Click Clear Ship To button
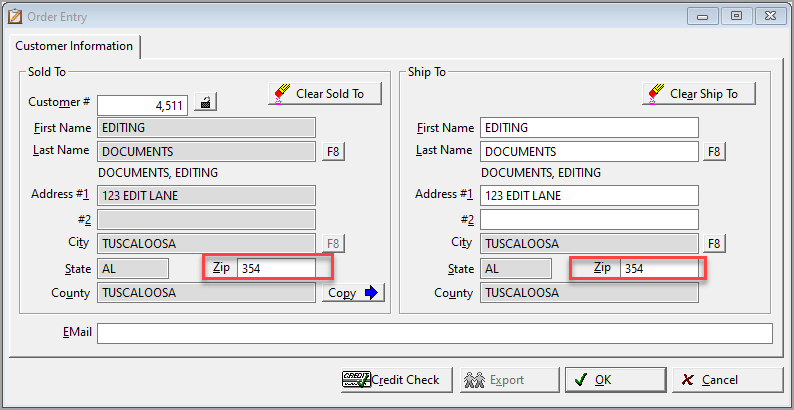The image size is (794, 410). [x=699, y=94]
